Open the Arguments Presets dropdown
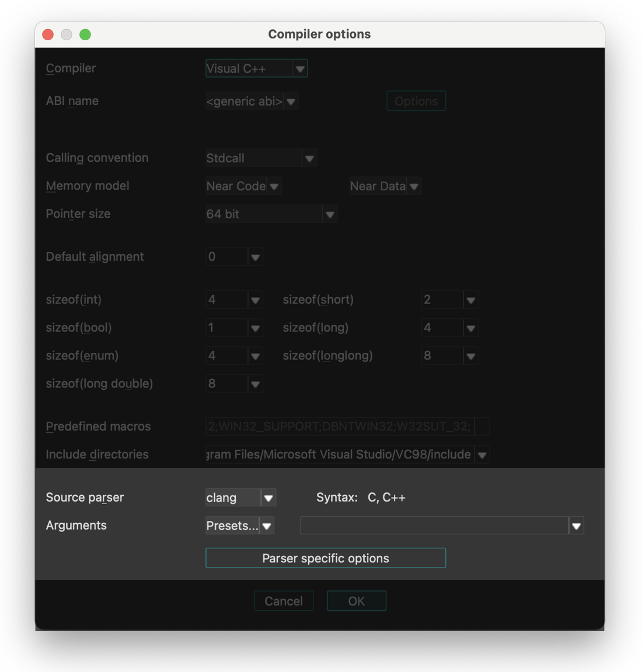The height and width of the screenshot is (672, 642). click(267, 525)
